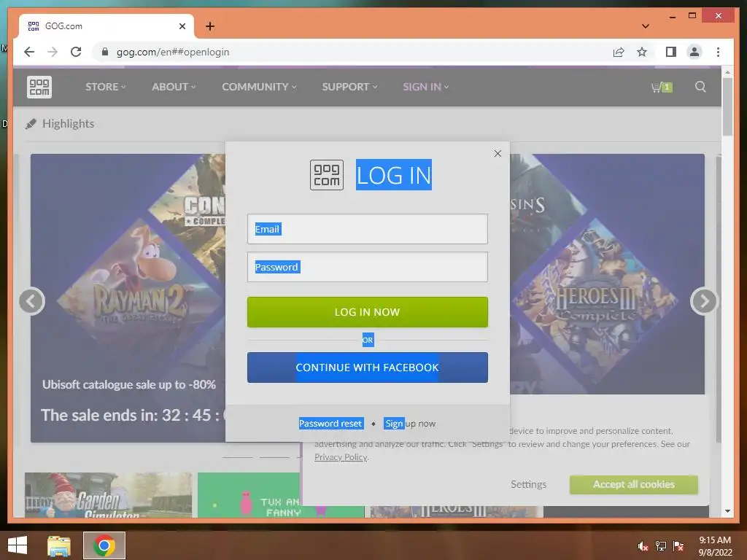Click the GOG.com logo in the site header
This screenshot has height=560, width=747.
coord(39,87)
